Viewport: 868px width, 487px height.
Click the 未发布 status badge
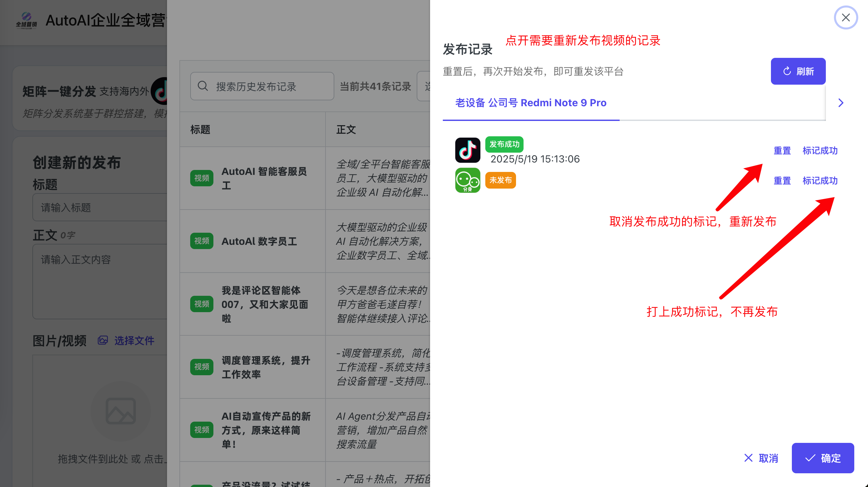pos(500,180)
